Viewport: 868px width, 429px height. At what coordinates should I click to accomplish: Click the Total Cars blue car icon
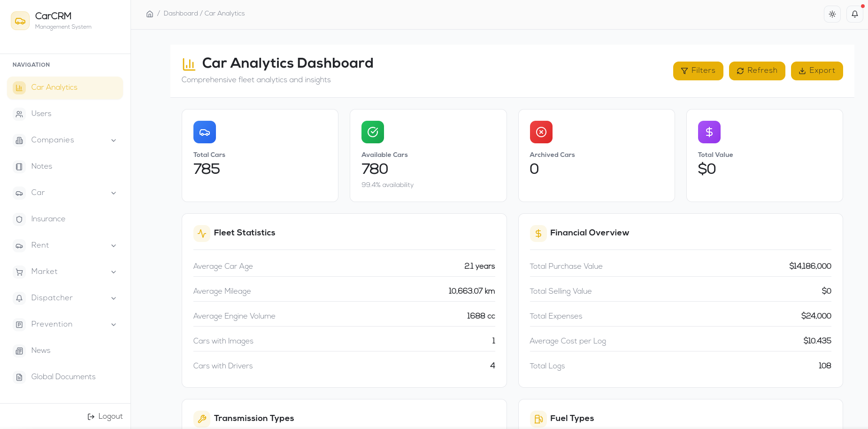(x=204, y=132)
